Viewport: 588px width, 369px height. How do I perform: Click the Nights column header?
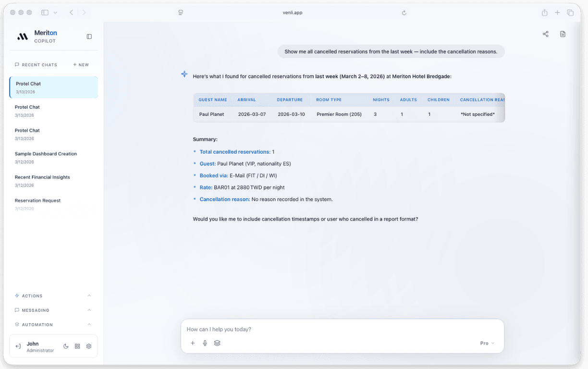381,100
